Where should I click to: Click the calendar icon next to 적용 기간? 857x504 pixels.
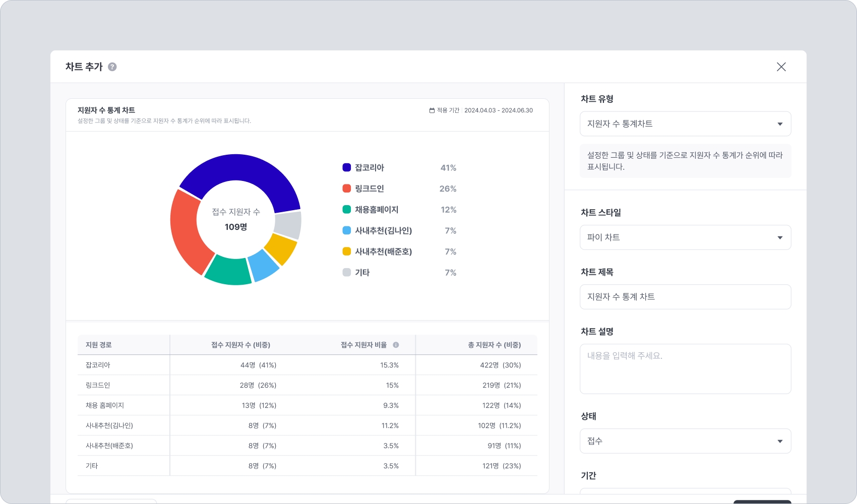click(432, 110)
